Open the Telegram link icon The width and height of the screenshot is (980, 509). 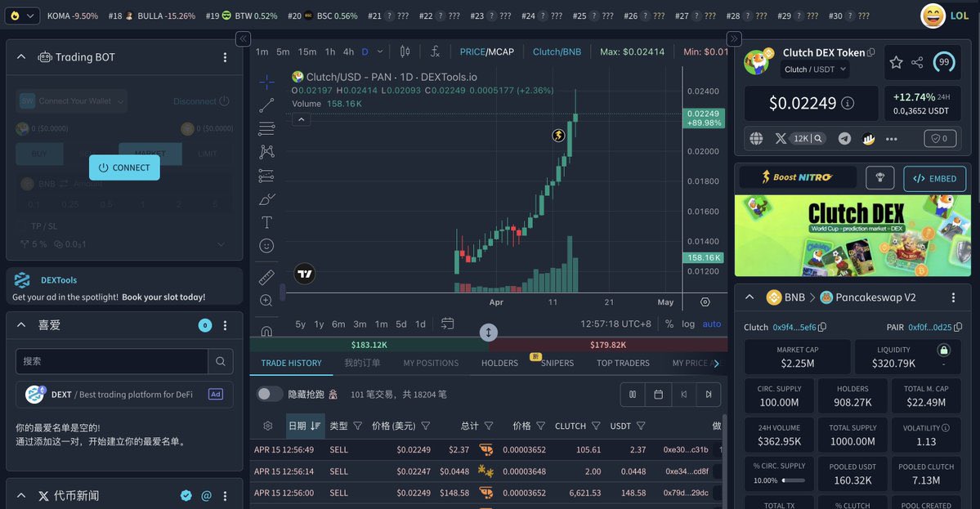pos(844,139)
